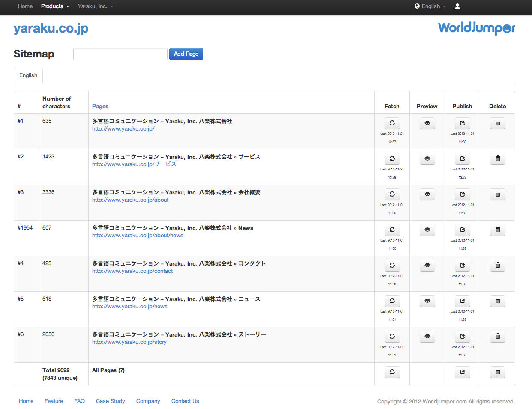Image resolution: width=532 pixels, height=409 pixels.
Task: Open the English language dropdown in navbar
Action: coord(430,6)
